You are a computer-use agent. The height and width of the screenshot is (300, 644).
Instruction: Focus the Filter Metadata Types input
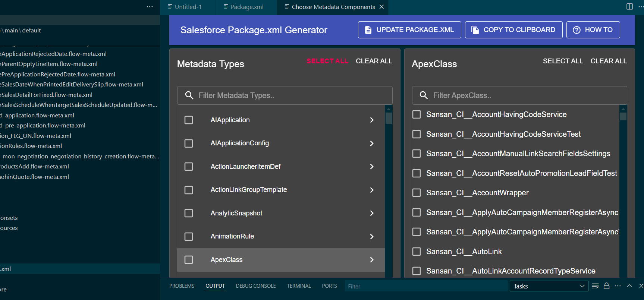coord(285,95)
